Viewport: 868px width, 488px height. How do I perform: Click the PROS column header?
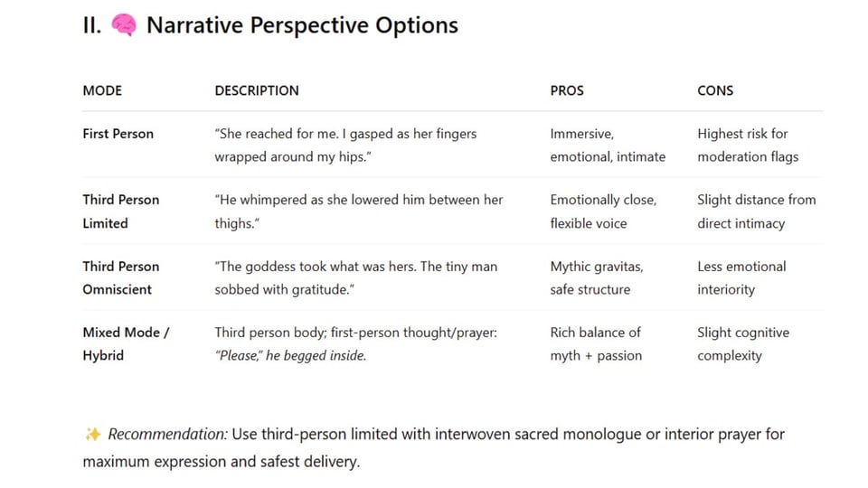pyautogui.click(x=567, y=90)
